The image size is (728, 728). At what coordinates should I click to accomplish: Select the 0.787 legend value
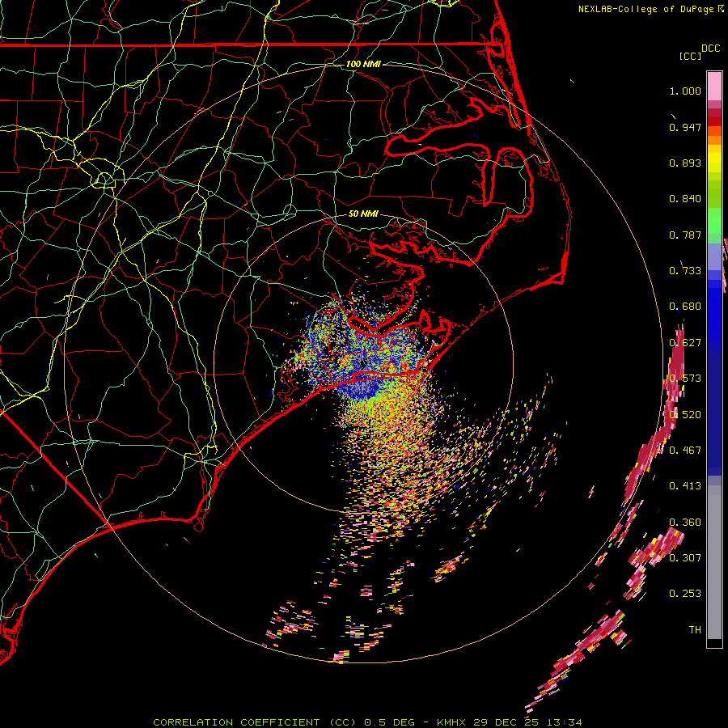pyautogui.click(x=685, y=235)
